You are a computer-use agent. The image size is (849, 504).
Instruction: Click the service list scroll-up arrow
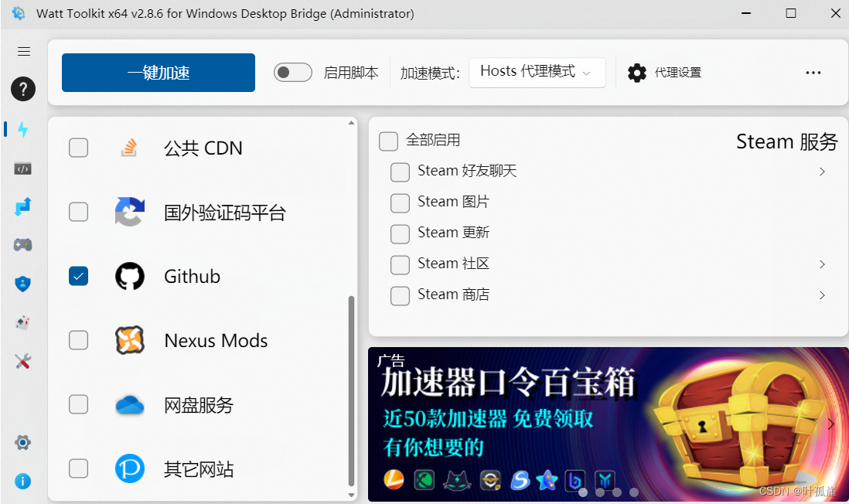[x=351, y=123]
